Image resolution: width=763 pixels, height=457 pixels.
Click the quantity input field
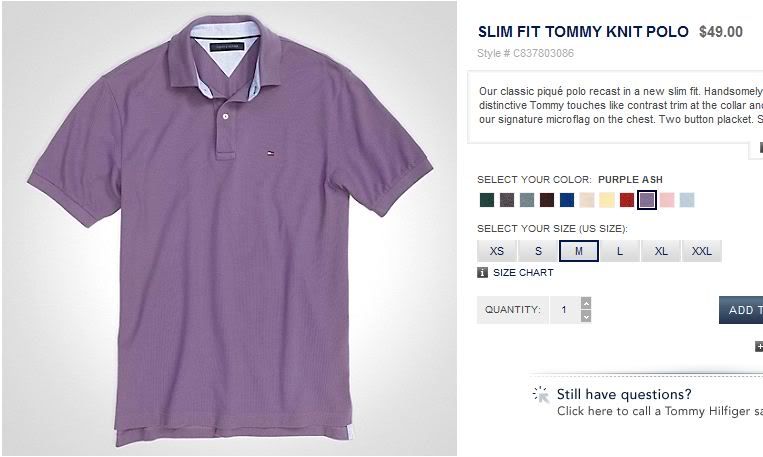pyautogui.click(x=563, y=310)
